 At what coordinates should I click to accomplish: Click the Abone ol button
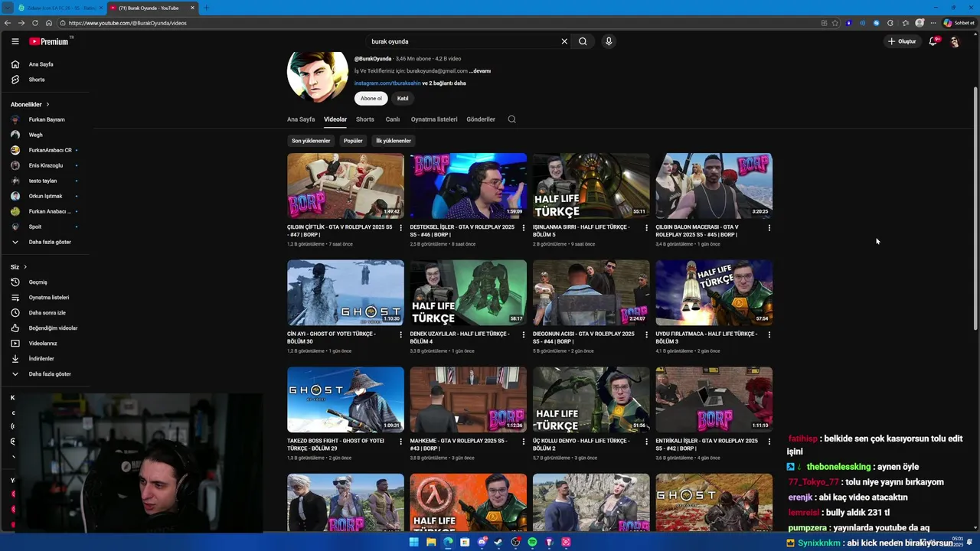(x=371, y=98)
